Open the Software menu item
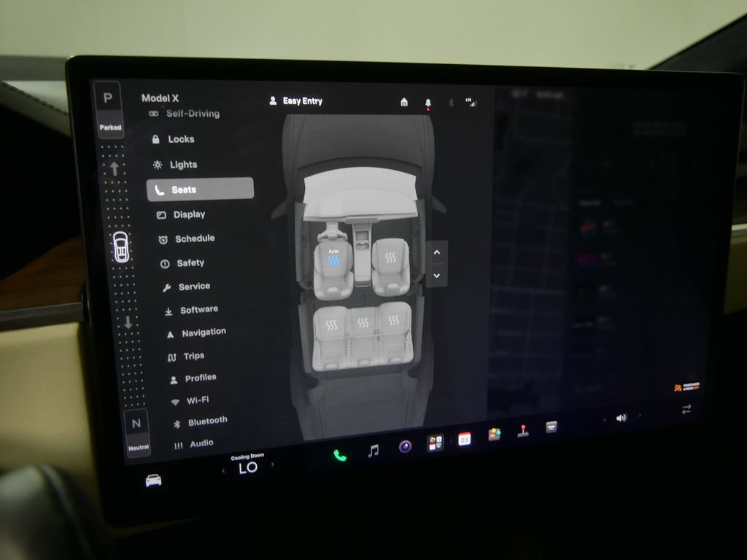Viewport: 747px width, 560px height. tap(191, 311)
